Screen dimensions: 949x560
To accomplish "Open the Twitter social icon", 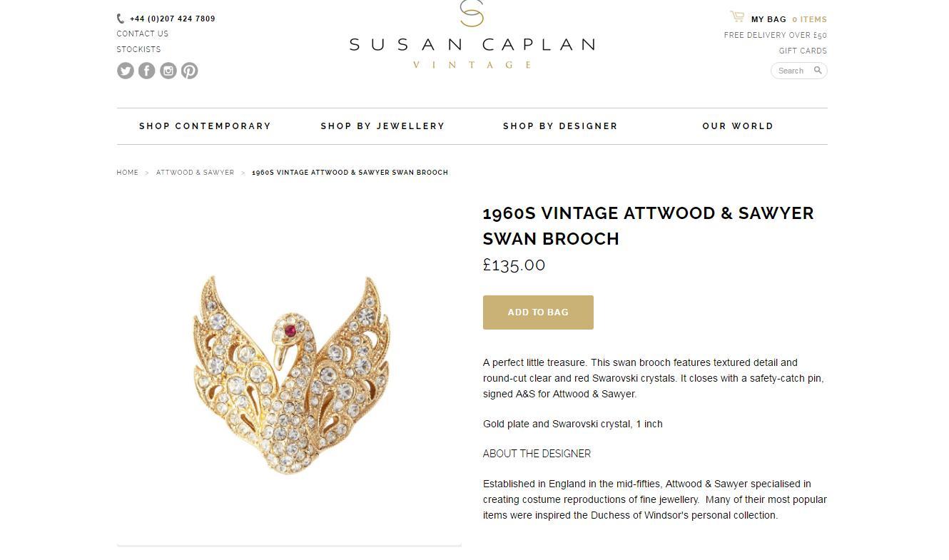I will [126, 71].
